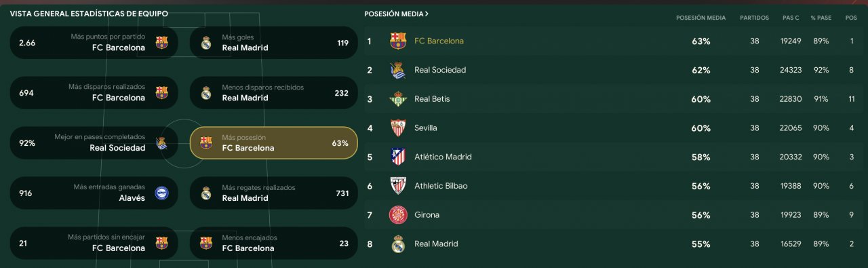Click the Sevilla crest in the possession table
This screenshot has height=268, width=868.
(x=398, y=128)
